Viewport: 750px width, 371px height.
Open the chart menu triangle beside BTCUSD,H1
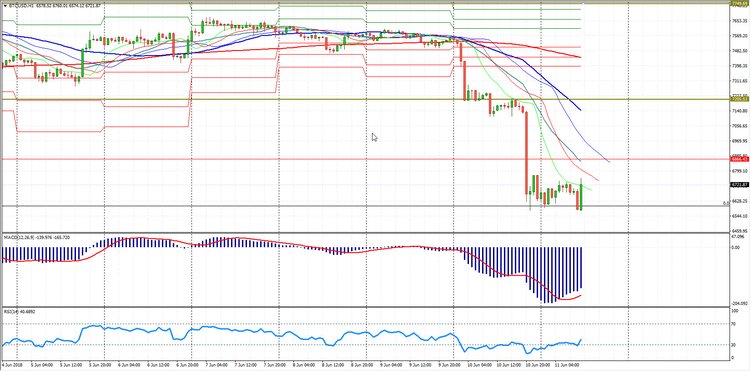tap(5, 6)
